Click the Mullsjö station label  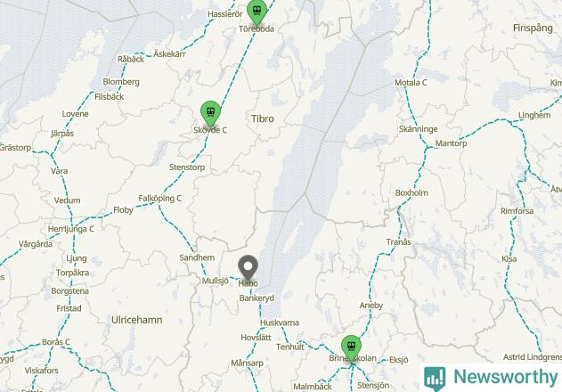[215, 281]
